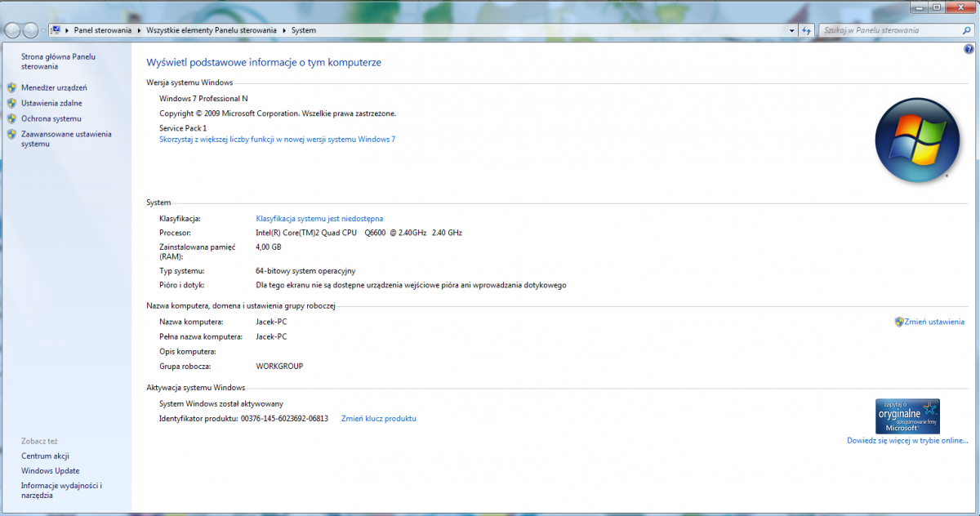Click the 64-bitowy system operacyjny value
This screenshot has width=980, height=516.
point(305,270)
